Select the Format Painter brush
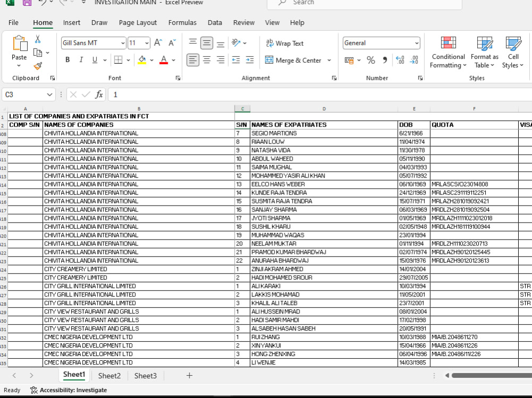Image resolution: width=532 pixels, height=398 pixels. [x=38, y=66]
